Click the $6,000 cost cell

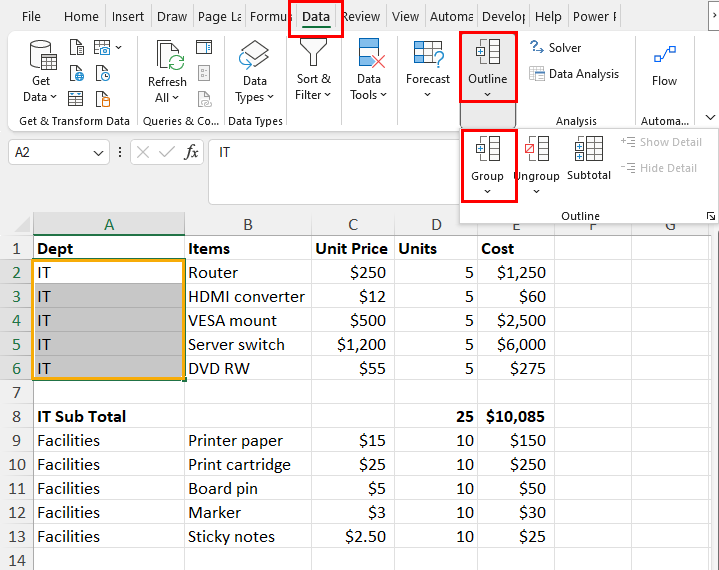[x=516, y=344]
